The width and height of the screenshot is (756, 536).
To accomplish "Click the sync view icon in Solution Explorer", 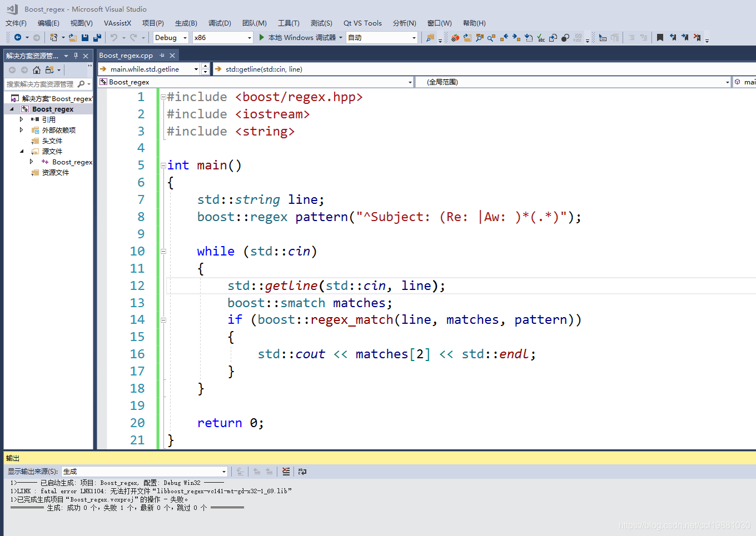I will (49, 69).
